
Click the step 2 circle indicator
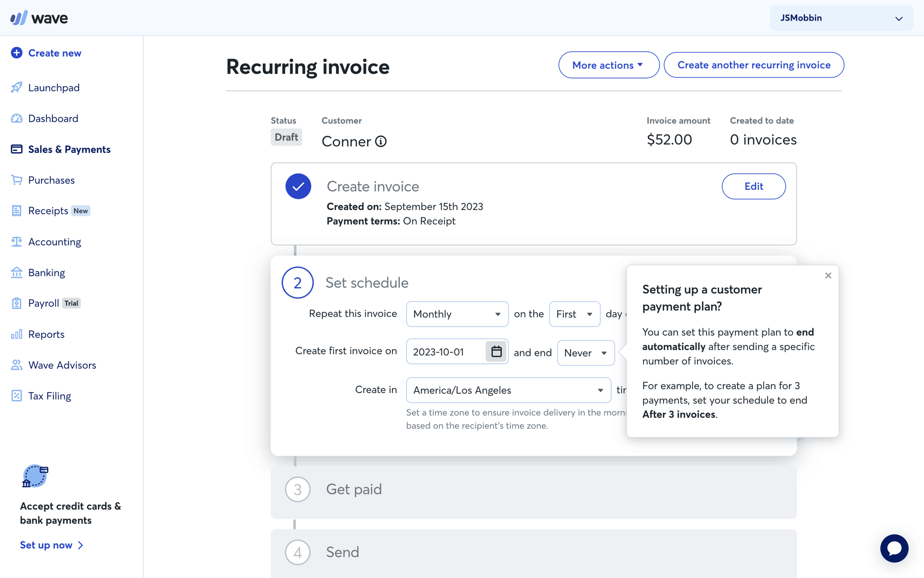click(x=297, y=283)
